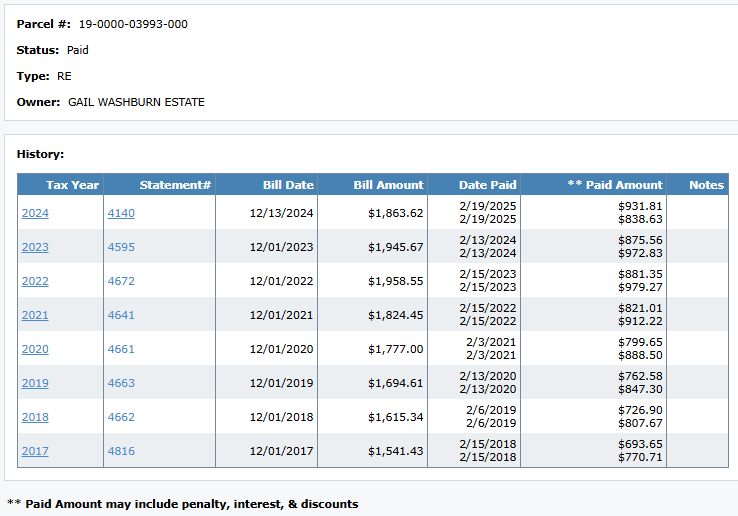This screenshot has height=516, width=738.
Task: Open the 2019 tax year link
Action: [35, 383]
